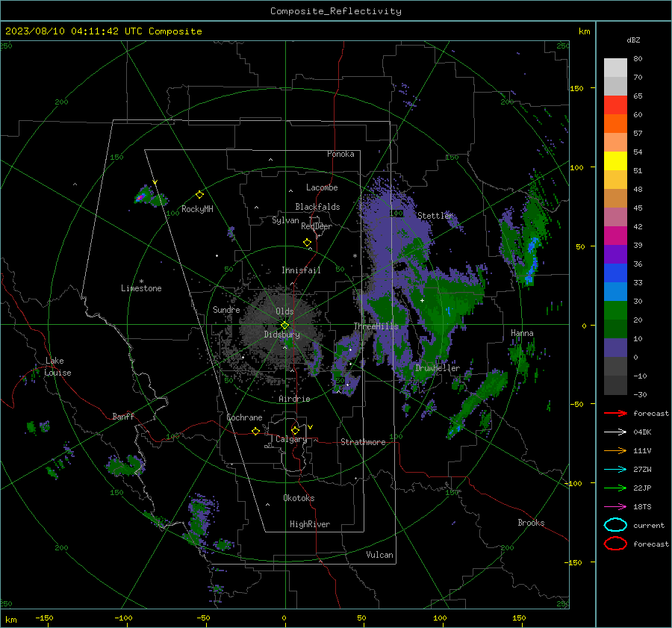Click the Stettler city label
Screen dimensions: 672x628
click(435, 216)
